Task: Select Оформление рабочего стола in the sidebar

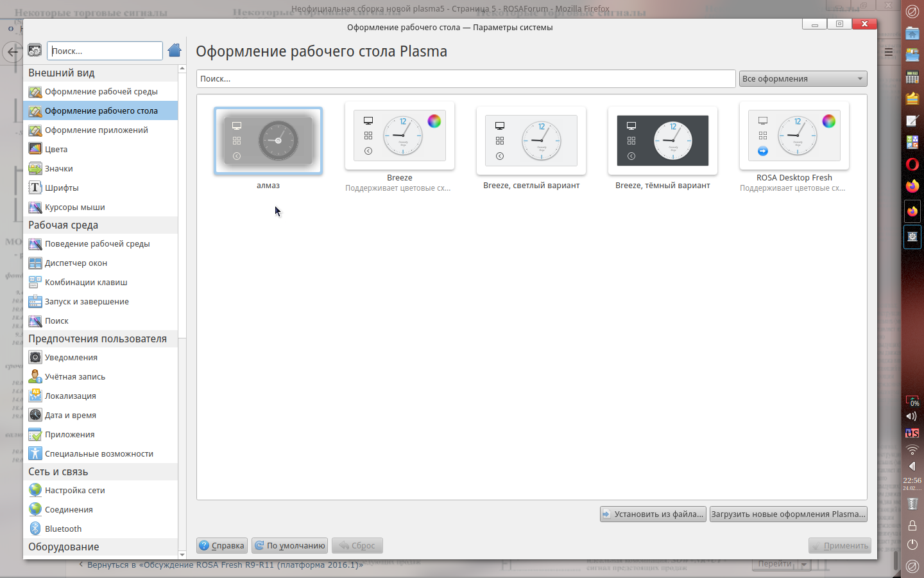Action: pos(101,110)
